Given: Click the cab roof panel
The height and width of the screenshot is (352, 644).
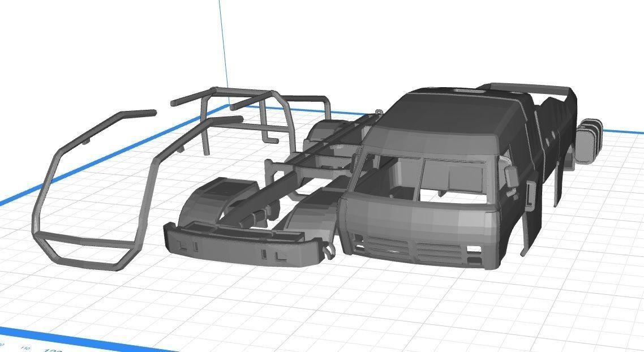Looking at the screenshot, I should pyautogui.click(x=448, y=113).
